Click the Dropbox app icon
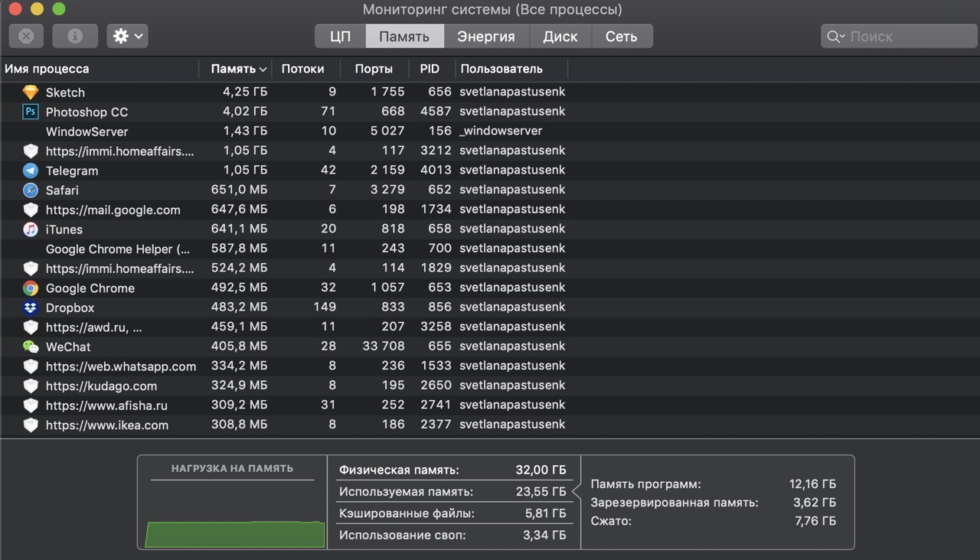Screen dimensions: 980x560 [x=31, y=308]
